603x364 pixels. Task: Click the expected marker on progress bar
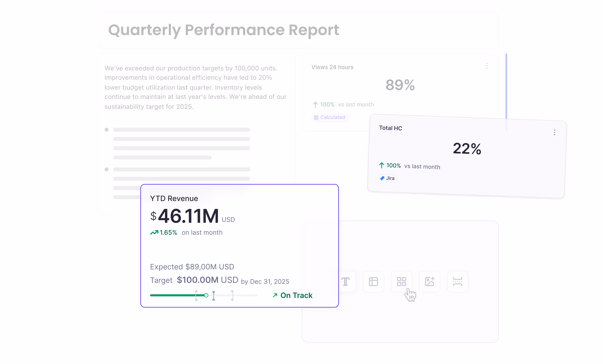pos(214,296)
